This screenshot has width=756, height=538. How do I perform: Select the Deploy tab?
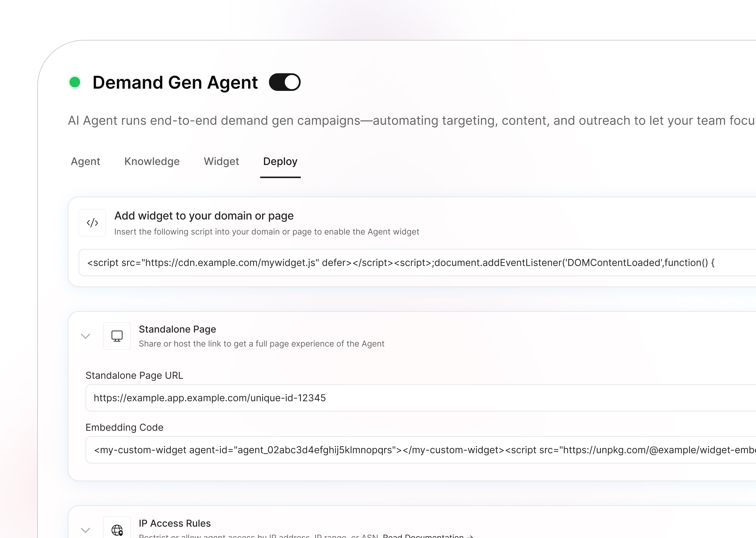tap(280, 161)
